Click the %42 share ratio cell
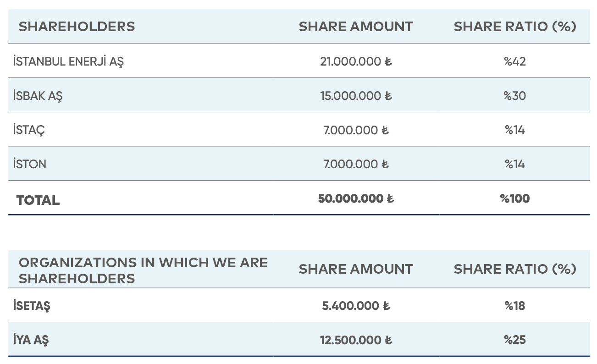 click(x=514, y=61)
